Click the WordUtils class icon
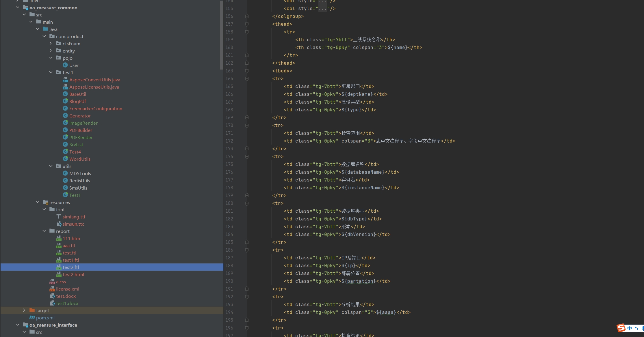644x337 pixels. pyautogui.click(x=65, y=159)
